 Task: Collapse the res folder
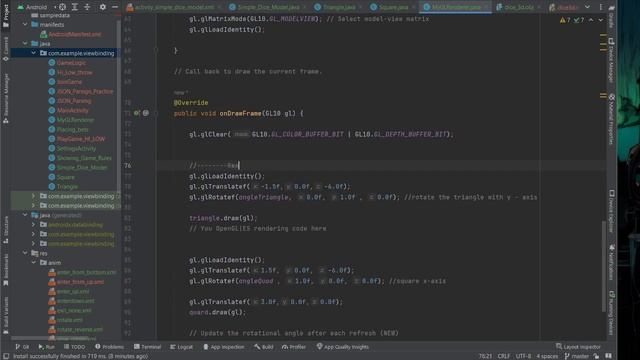pos(25,253)
